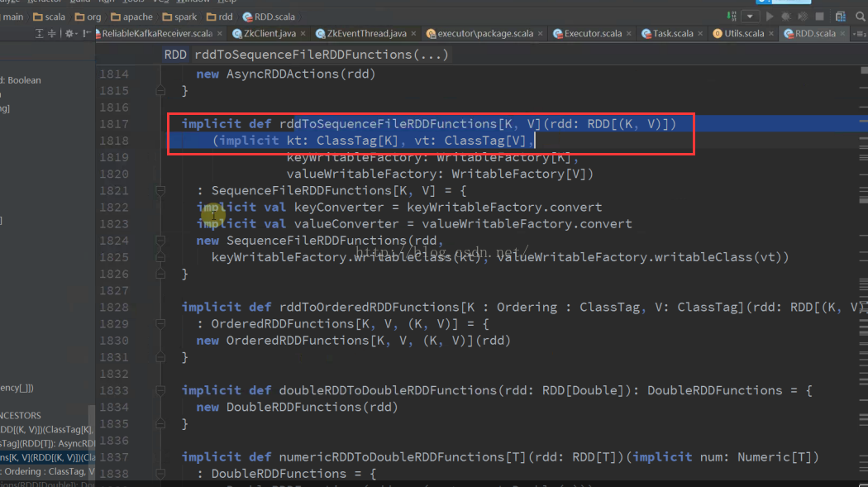Screen dimensions: 868x487
Task: Switch to the Task.scala tab
Action: (673, 34)
